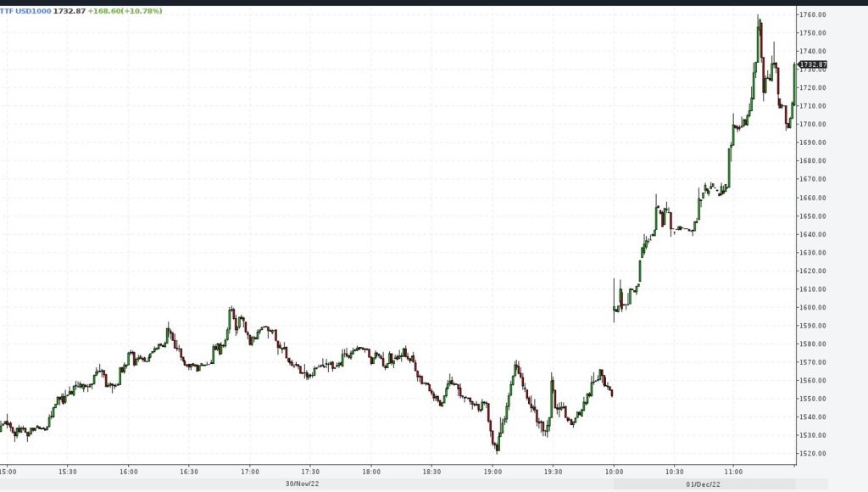Click the 1630.00 price axis label
This screenshot has height=492, width=868.
[813, 253]
